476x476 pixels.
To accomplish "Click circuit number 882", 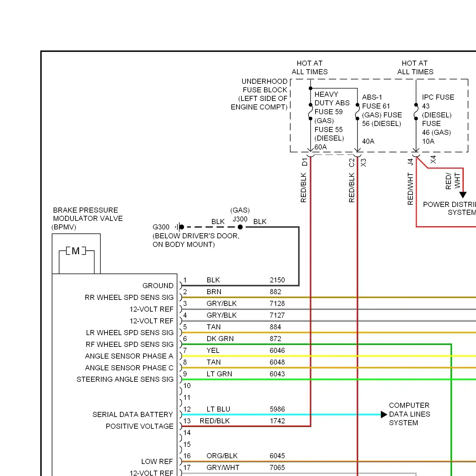I will (x=275, y=292).
